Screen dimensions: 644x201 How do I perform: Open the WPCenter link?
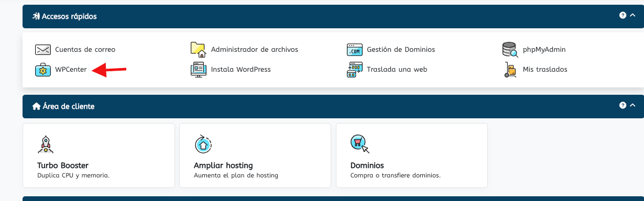pyautogui.click(x=71, y=69)
